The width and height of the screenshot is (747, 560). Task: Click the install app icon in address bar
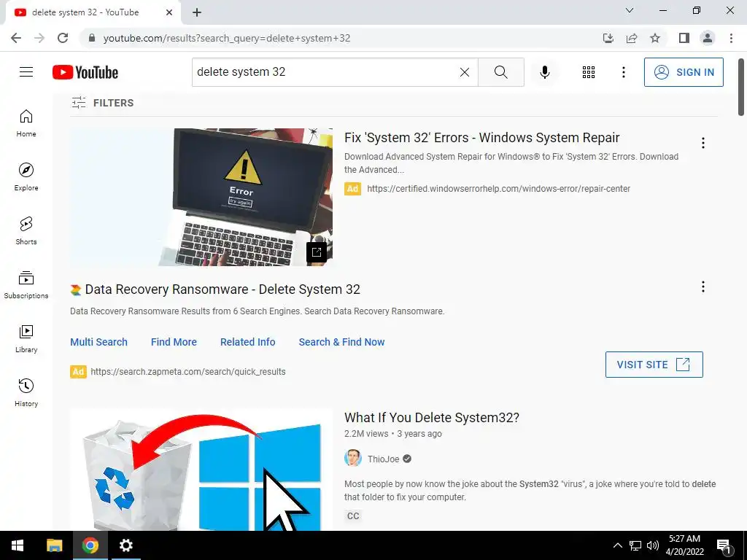click(x=608, y=38)
